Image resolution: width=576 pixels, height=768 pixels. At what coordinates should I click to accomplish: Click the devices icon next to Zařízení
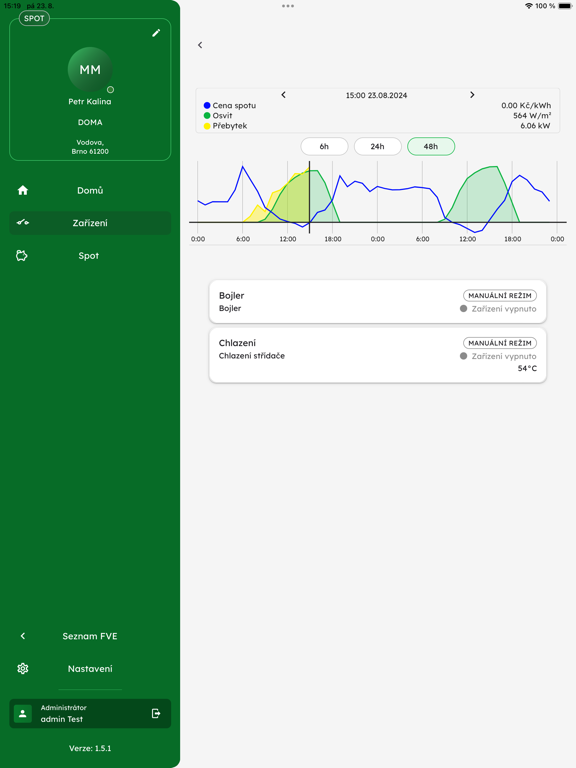[x=23, y=222]
